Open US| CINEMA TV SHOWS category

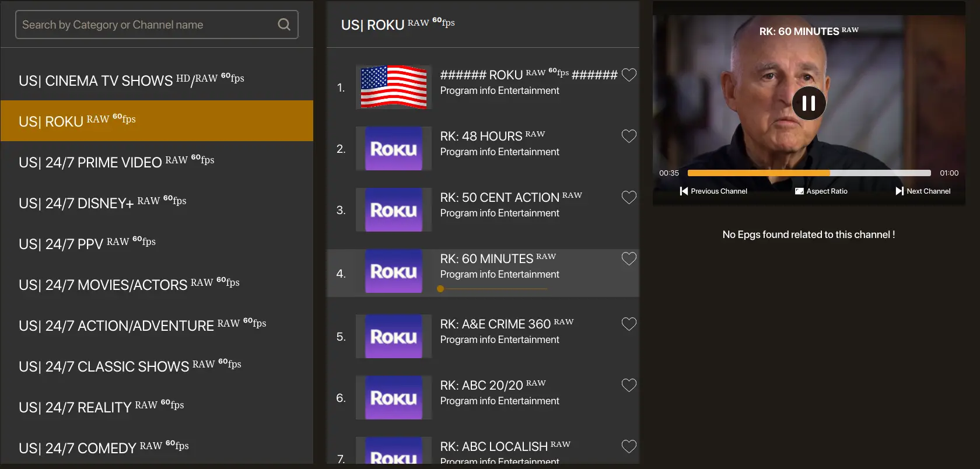[156, 80]
